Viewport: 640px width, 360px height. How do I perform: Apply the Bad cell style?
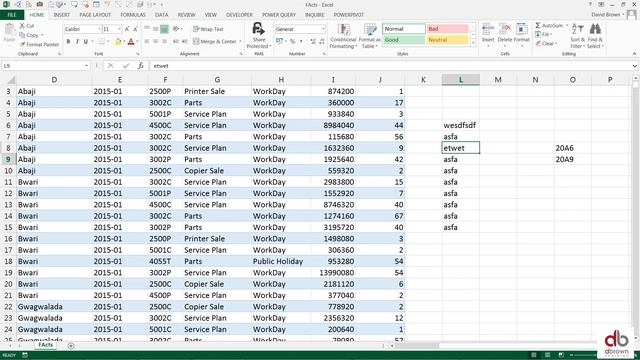tap(447, 29)
